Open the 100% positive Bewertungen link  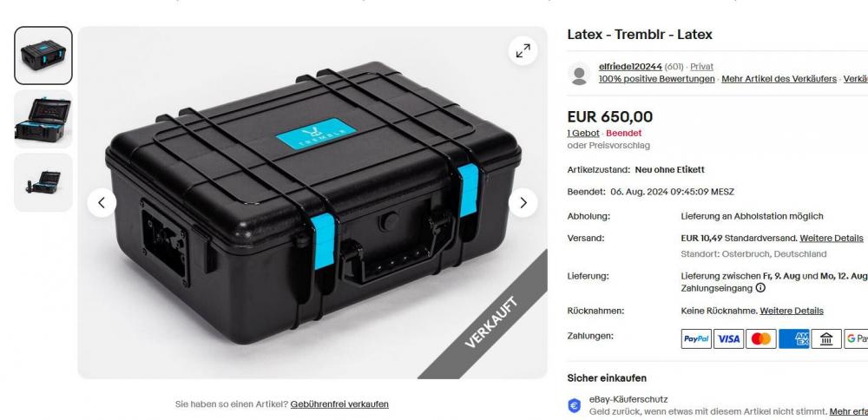click(656, 79)
